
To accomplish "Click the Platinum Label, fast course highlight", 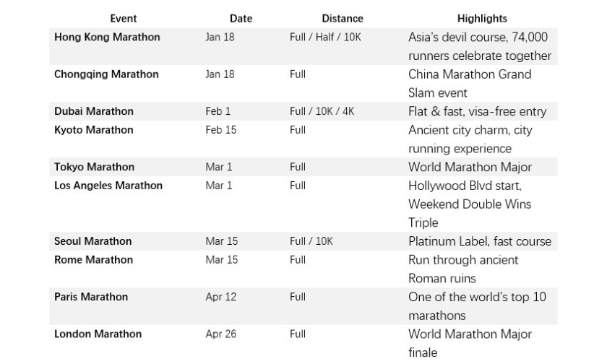I will 479,241.
